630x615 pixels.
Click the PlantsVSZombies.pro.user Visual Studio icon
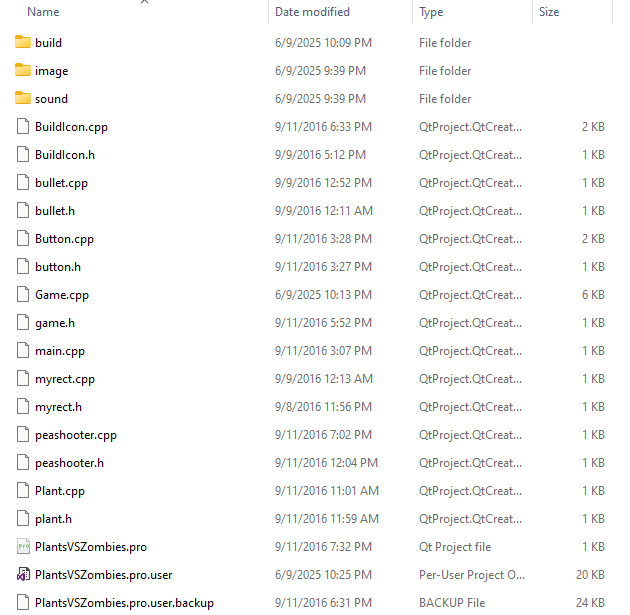tap(23, 574)
